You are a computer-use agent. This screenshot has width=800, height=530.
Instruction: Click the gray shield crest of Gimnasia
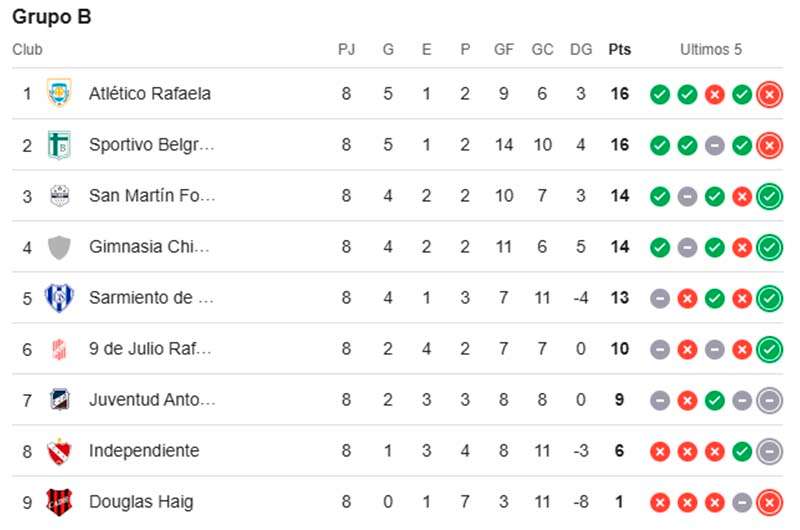click(59, 247)
